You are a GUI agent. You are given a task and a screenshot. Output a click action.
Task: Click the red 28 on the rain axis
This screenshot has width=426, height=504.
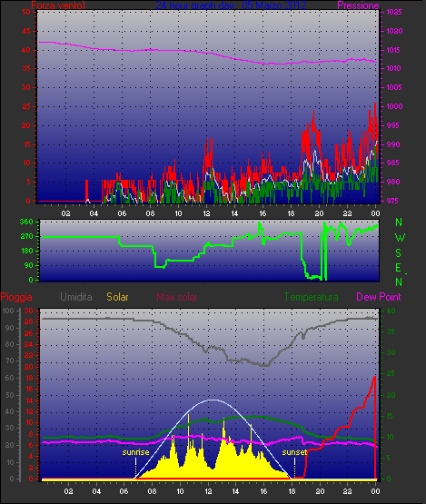(x=29, y=321)
